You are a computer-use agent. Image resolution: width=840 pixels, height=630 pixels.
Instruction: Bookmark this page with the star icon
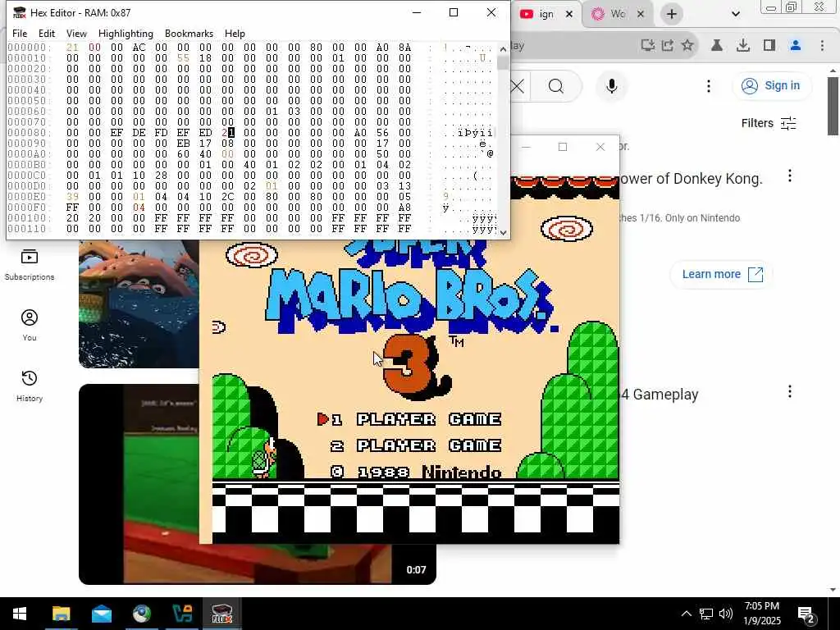[x=687, y=46]
